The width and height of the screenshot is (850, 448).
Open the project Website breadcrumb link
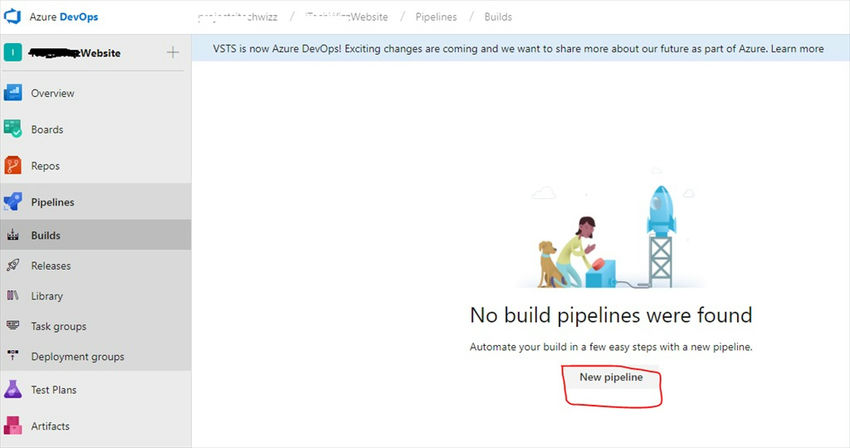tap(346, 17)
